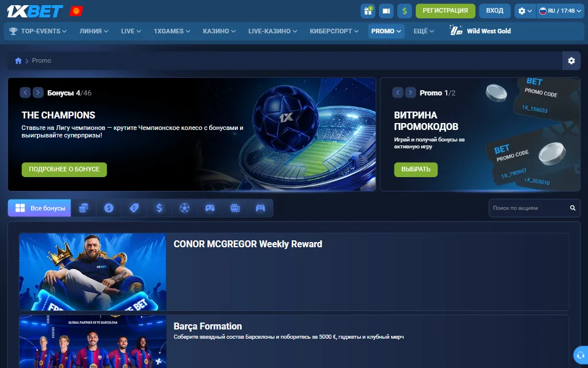Open promo page settings gear
Screen dimensions: 588x368
(x=571, y=61)
